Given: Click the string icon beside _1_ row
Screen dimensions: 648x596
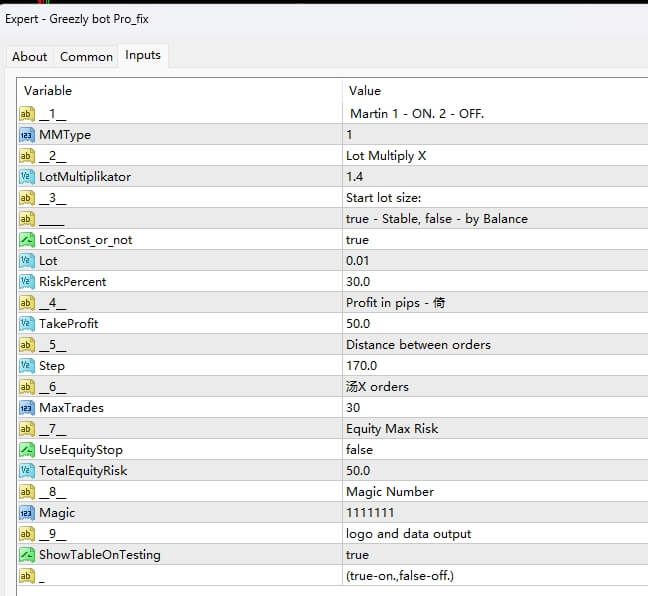Looking at the screenshot, I should tap(27, 114).
